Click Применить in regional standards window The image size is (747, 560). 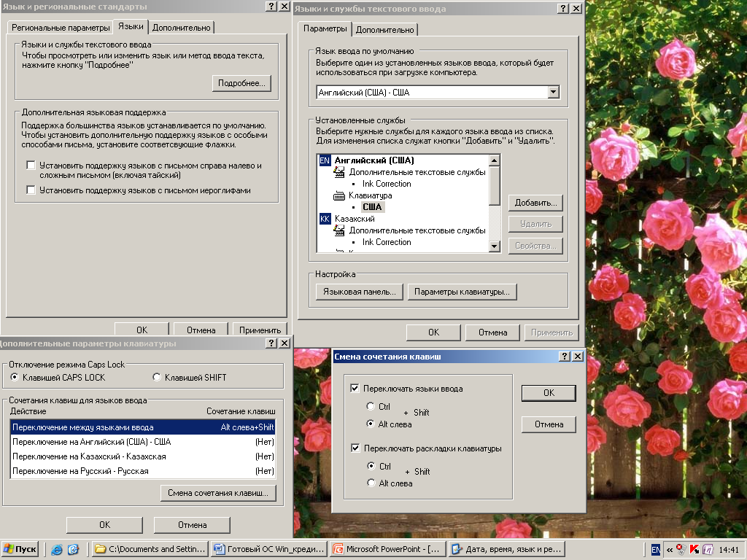coord(260,330)
